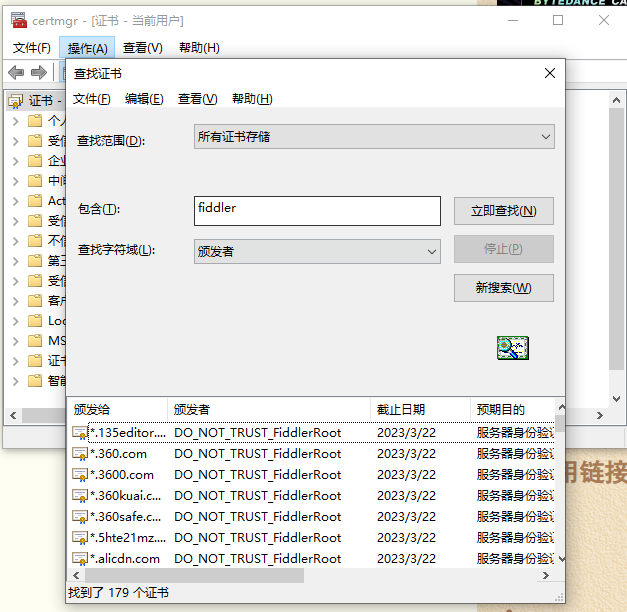Click the 包含 text field containing fiddler
The image size is (627, 612).
[317, 211]
